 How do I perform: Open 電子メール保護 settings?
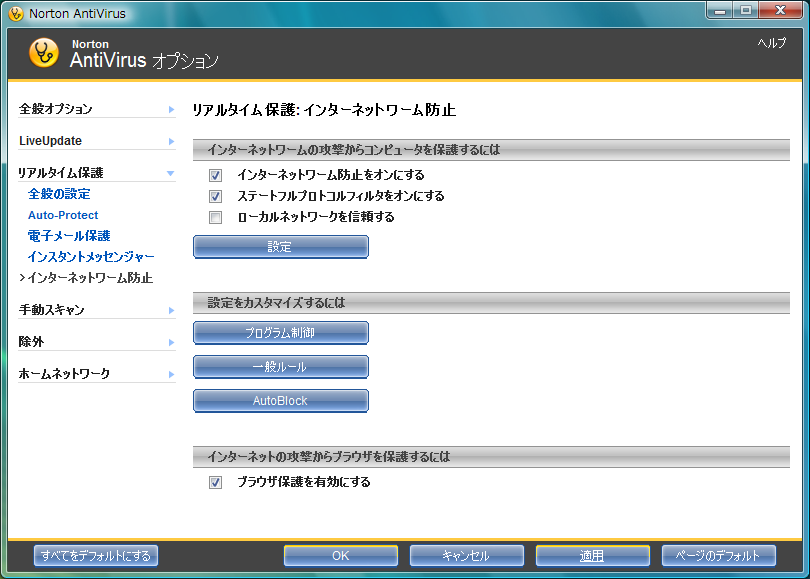click(69, 236)
